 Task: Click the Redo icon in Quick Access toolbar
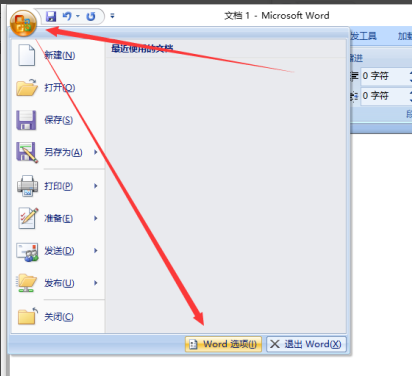91,16
